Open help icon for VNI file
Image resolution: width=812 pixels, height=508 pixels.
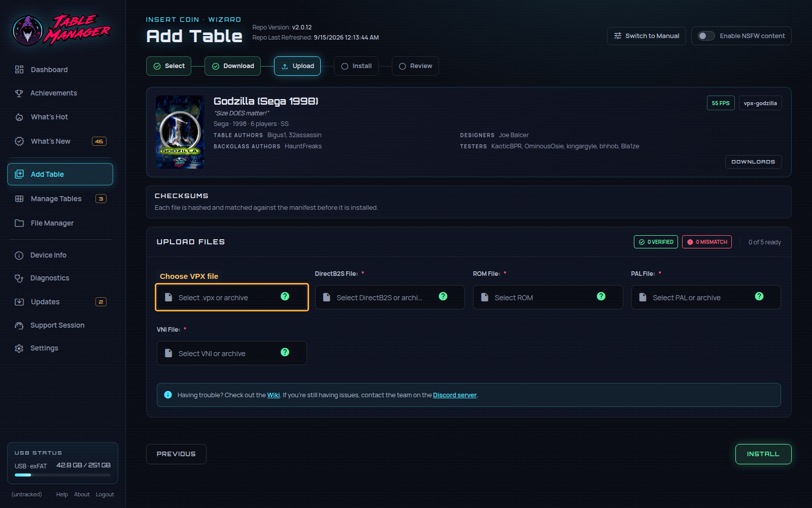coord(285,352)
